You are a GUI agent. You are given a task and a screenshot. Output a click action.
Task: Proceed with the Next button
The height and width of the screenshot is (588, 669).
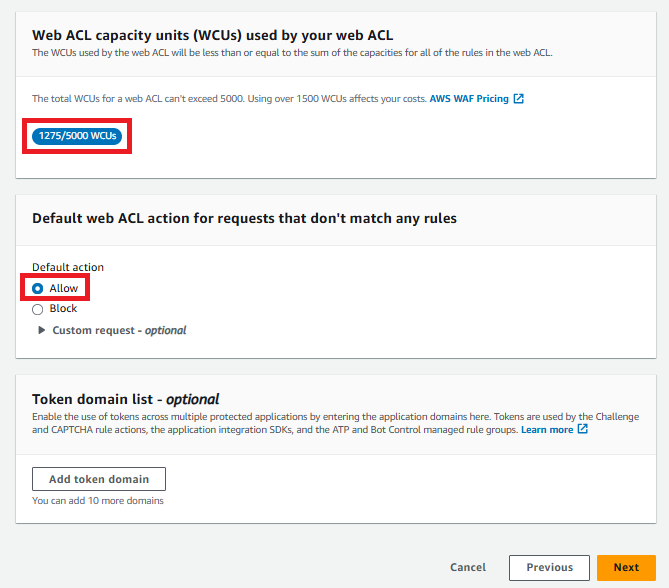626,568
